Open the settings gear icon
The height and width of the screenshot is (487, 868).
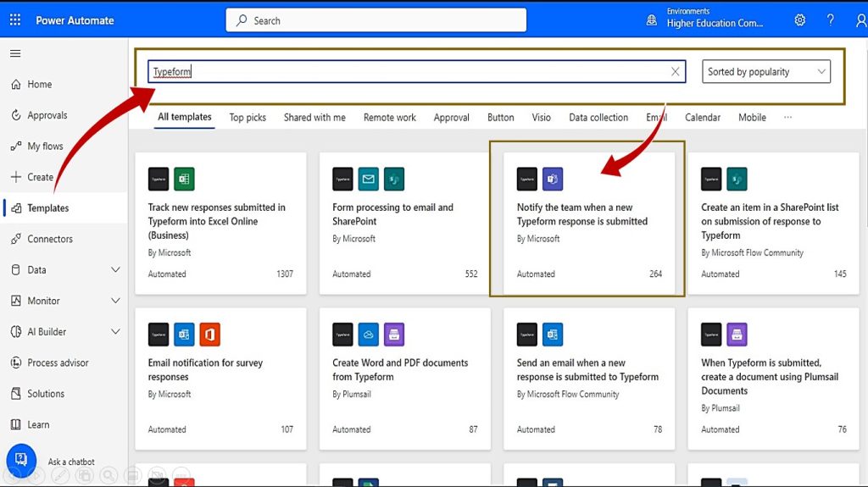coord(800,20)
